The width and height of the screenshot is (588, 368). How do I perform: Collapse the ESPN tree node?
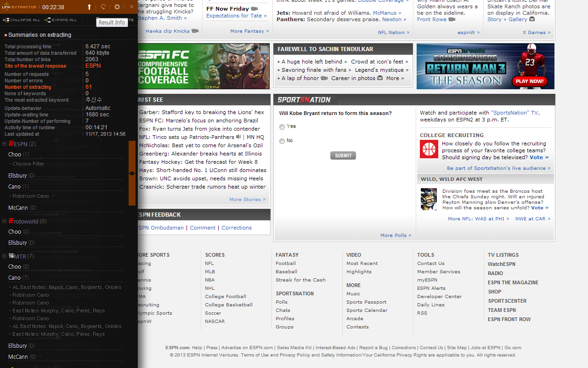(4, 144)
